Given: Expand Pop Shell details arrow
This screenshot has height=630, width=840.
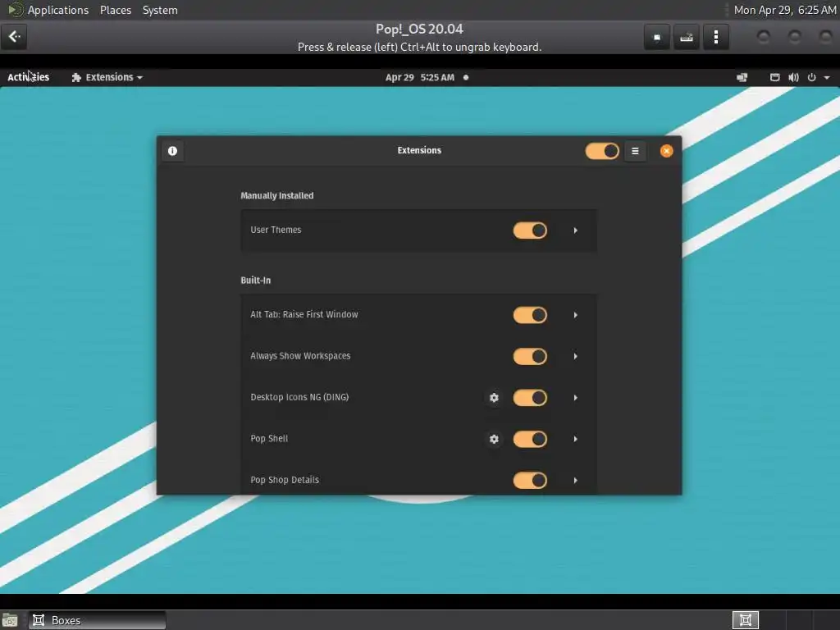Looking at the screenshot, I should coord(575,439).
